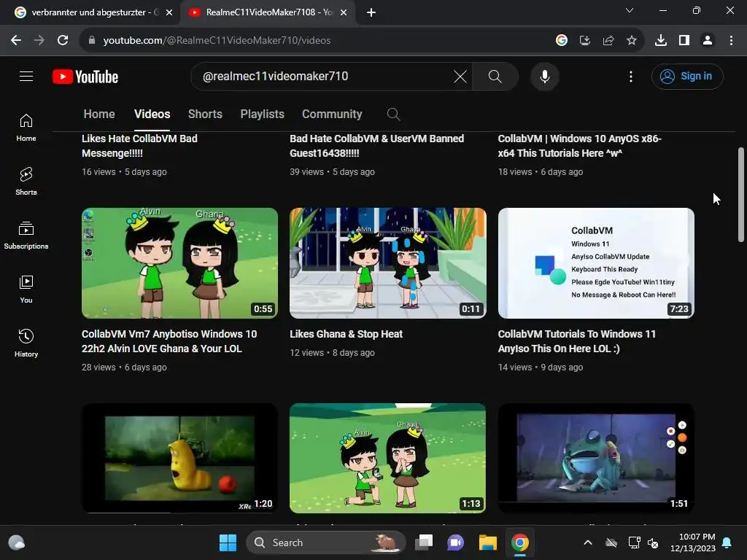
Task: Open 'CollabVM | Windows 10 AnyOS' video title
Action: click(x=579, y=146)
